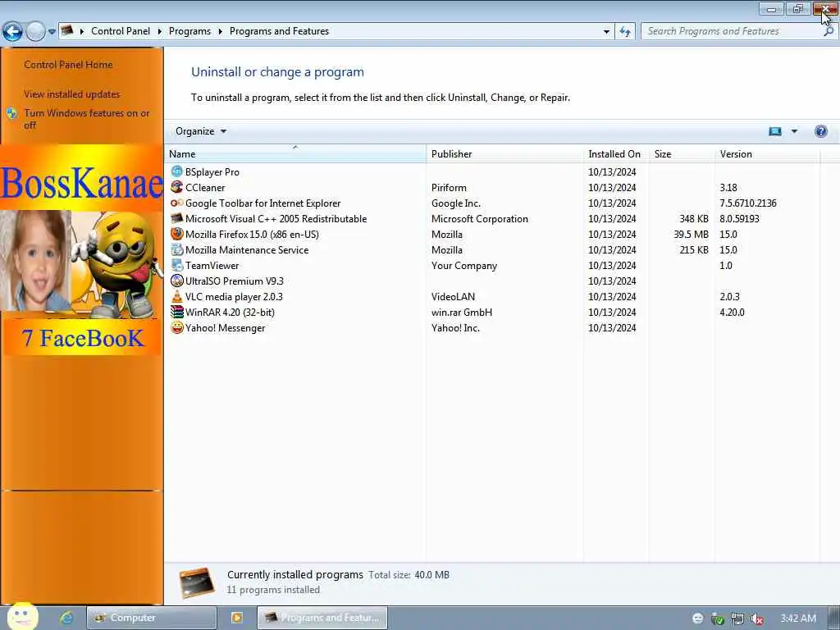Select Microsoft Visual C++ 2005 Redistributable entry
Screen dimensions: 840x630
(276, 218)
